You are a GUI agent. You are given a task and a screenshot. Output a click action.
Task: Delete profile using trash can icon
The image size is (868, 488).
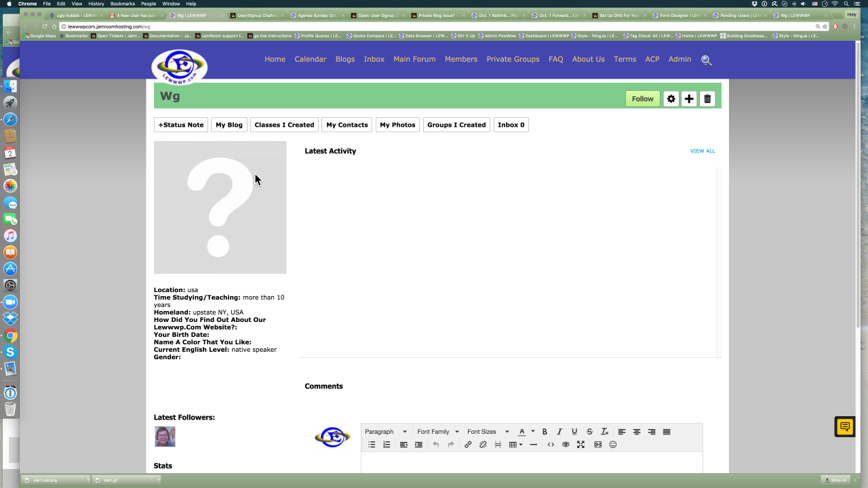click(x=707, y=99)
